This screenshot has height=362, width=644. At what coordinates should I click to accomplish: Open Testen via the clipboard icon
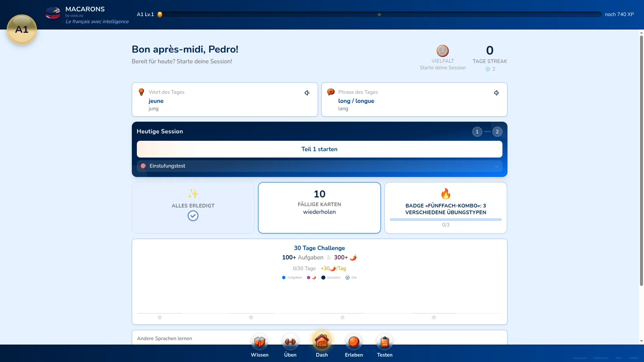coord(385,342)
